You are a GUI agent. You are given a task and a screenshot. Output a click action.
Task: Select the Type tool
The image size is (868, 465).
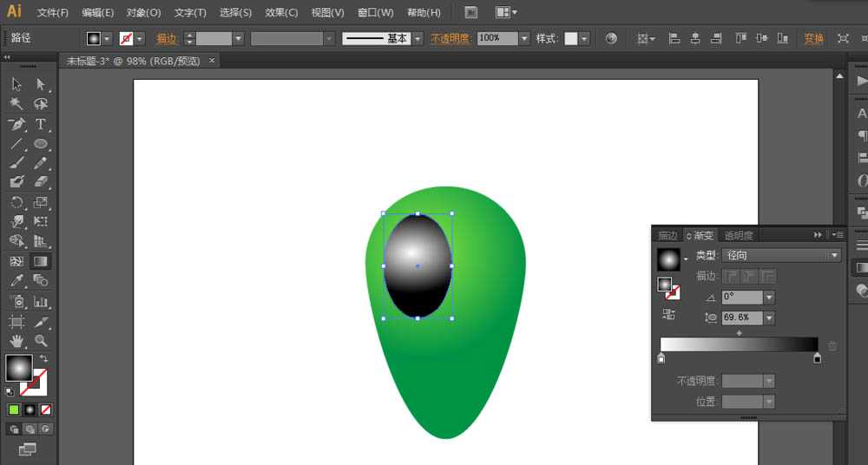(40, 124)
